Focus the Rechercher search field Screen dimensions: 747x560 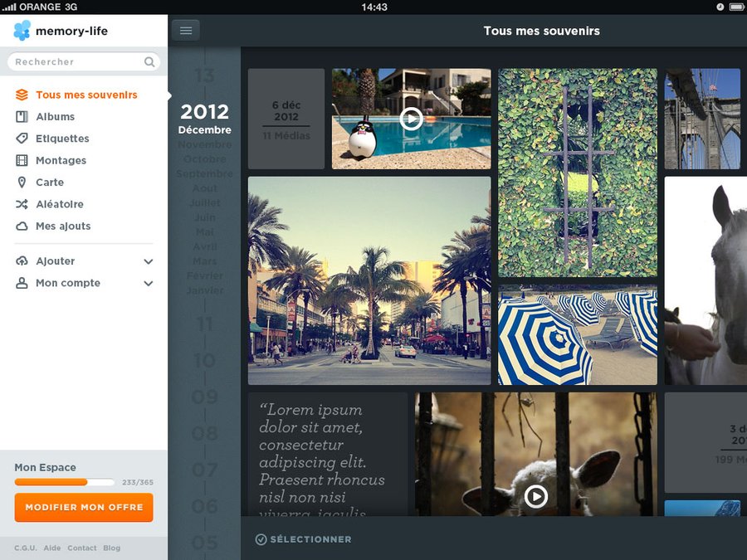(x=76, y=61)
